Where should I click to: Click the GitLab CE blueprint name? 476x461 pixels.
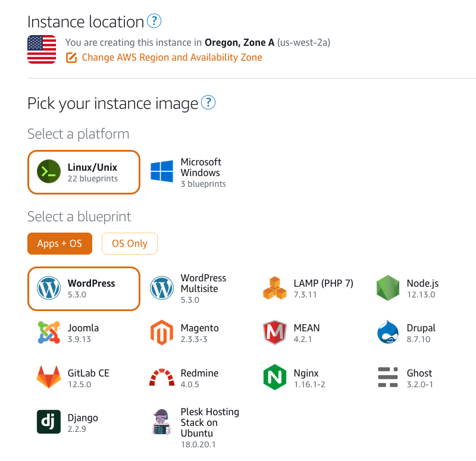(88, 373)
